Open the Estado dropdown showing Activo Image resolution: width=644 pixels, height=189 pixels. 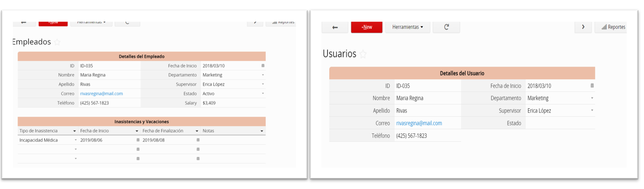(263, 94)
